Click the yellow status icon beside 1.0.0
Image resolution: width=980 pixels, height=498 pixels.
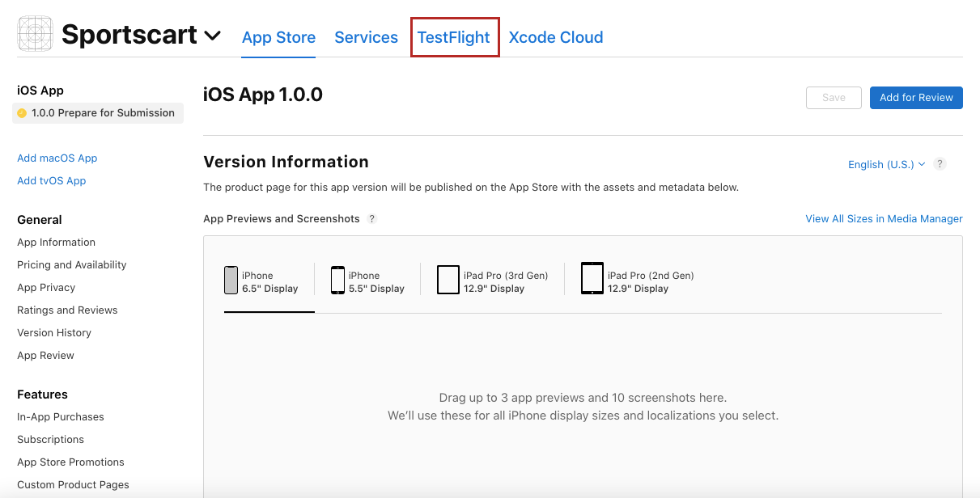(x=22, y=113)
